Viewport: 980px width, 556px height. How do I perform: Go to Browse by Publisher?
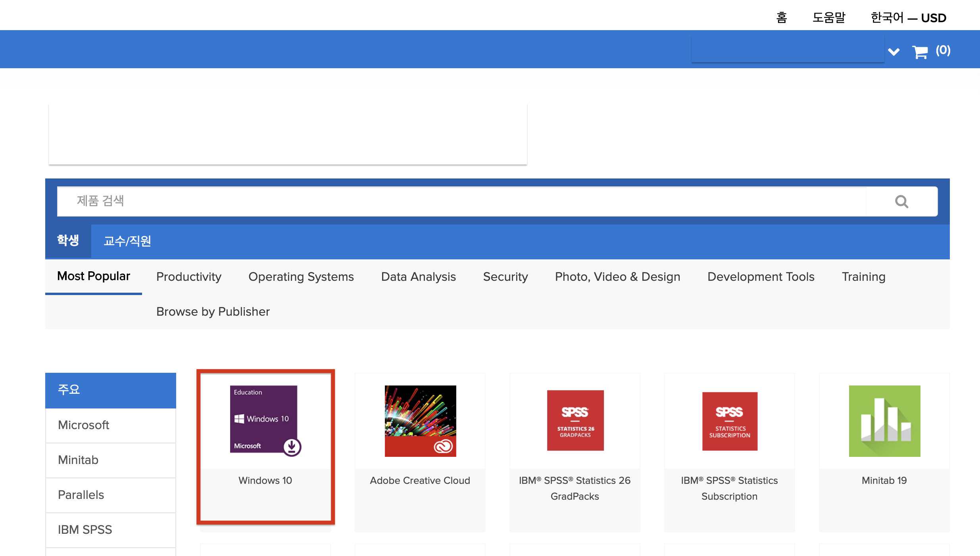(x=213, y=311)
